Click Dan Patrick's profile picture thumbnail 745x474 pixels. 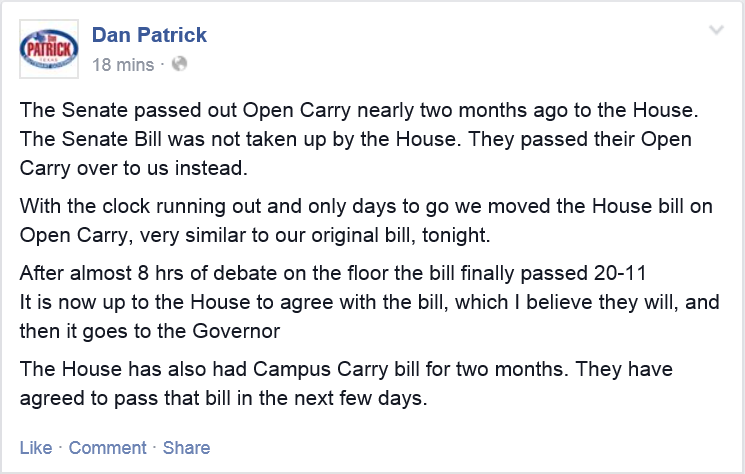(x=49, y=48)
